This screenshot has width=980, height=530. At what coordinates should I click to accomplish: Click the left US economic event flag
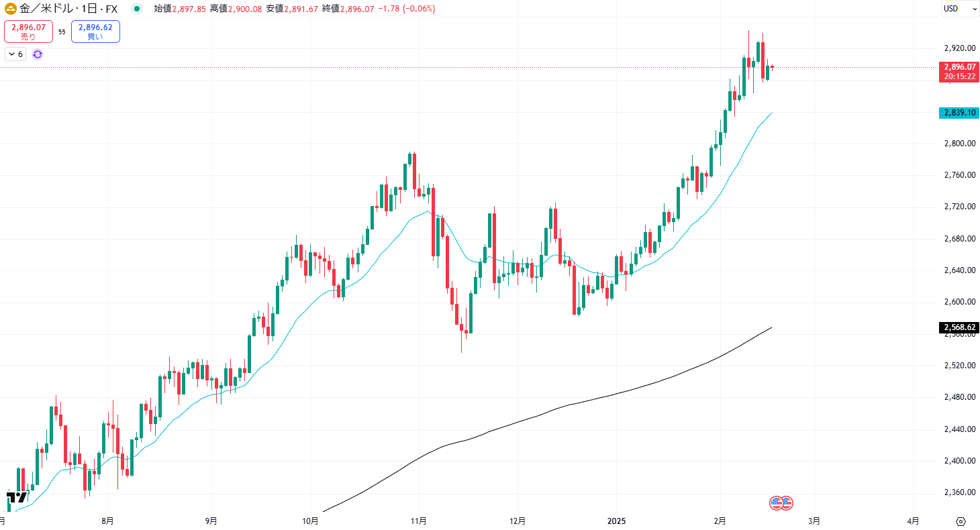776,502
